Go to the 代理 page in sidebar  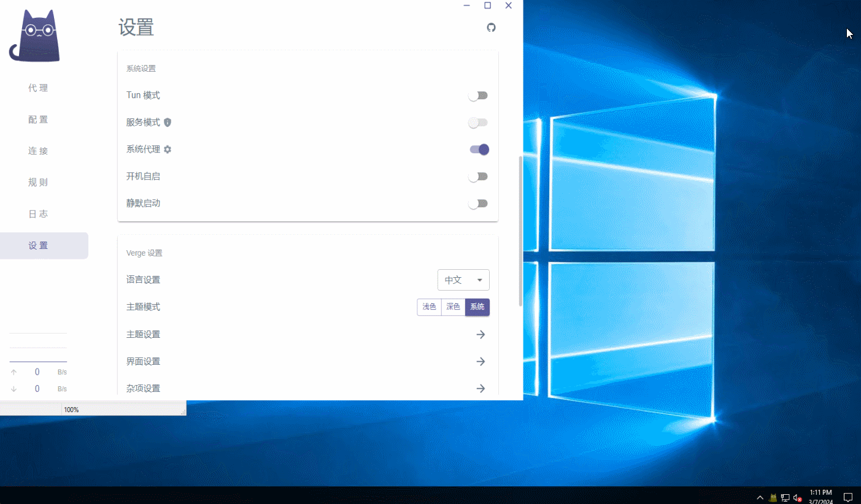point(38,88)
